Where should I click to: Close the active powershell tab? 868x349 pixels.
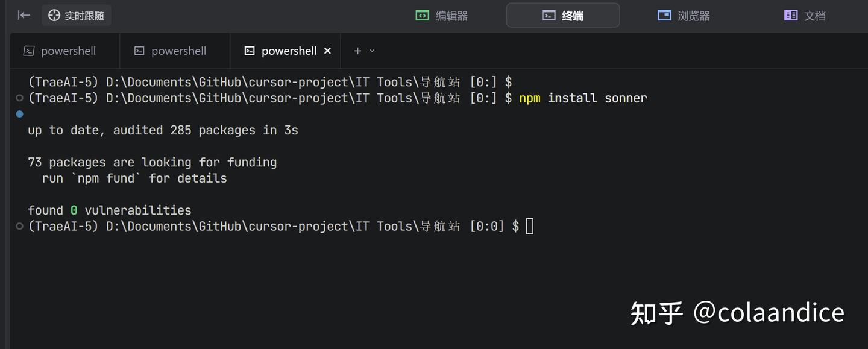click(327, 51)
